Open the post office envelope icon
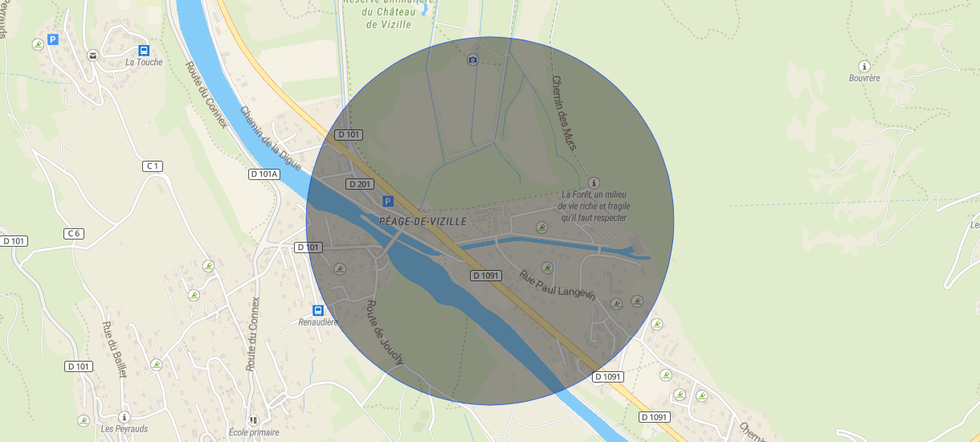This screenshot has height=442, width=980. coord(93,55)
